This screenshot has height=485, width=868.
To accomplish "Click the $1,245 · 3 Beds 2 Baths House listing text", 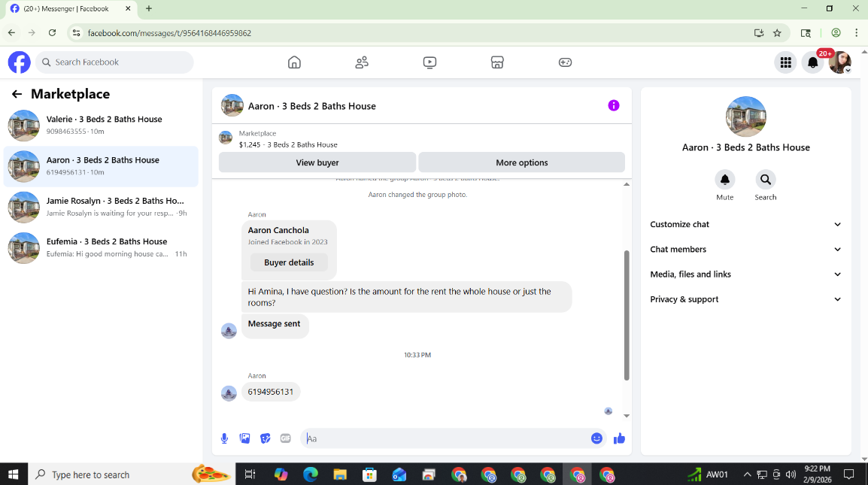I will click(x=288, y=144).
